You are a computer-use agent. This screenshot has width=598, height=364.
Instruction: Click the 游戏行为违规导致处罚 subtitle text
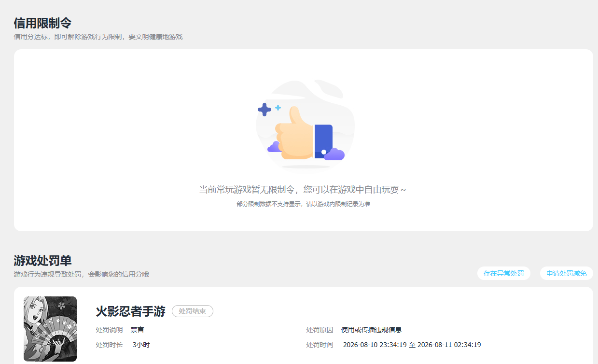(x=81, y=274)
